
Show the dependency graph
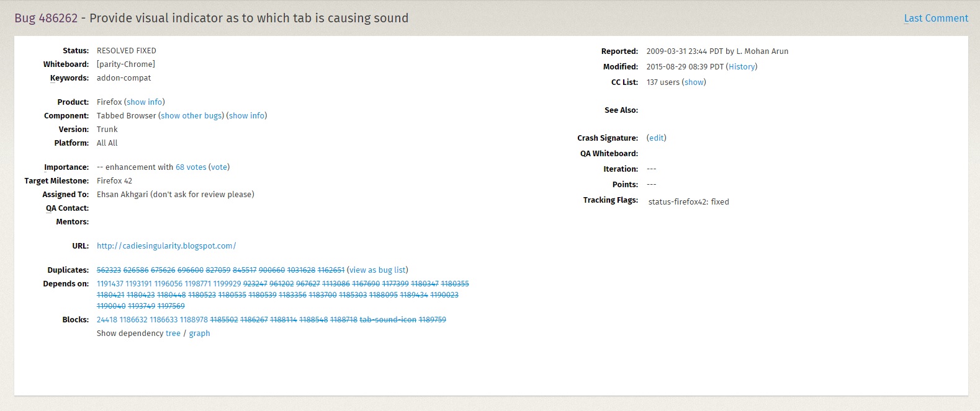pyautogui.click(x=199, y=334)
